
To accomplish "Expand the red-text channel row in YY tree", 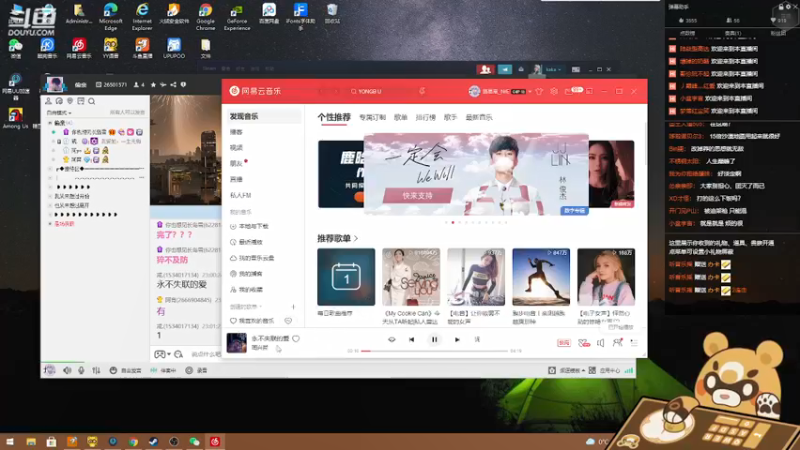I will (50, 224).
